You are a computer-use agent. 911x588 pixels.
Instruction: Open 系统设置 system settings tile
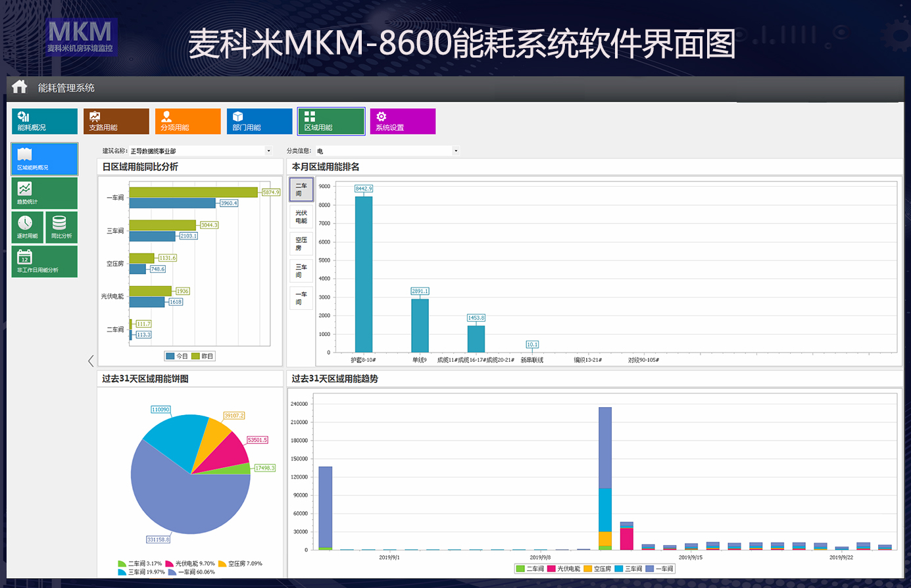403,122
